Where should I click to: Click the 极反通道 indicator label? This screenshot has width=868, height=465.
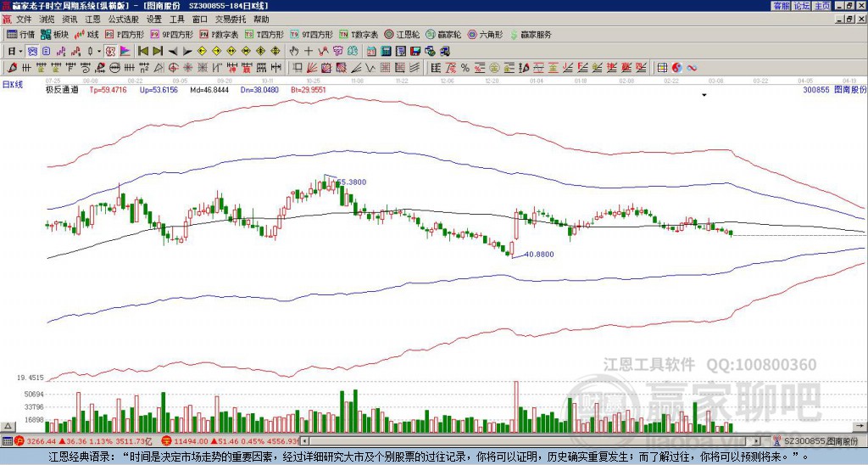[x=62, y=89]
